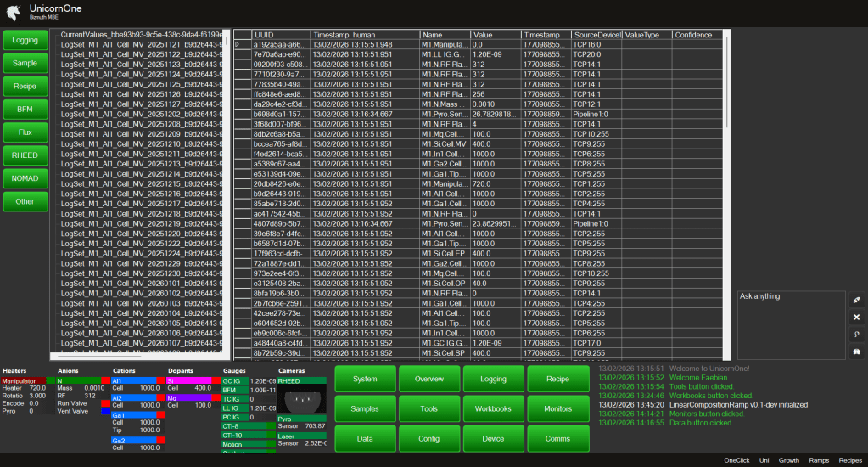Switch to the OneClick tab
The image size is (868, 467).
tap(736, 460)
